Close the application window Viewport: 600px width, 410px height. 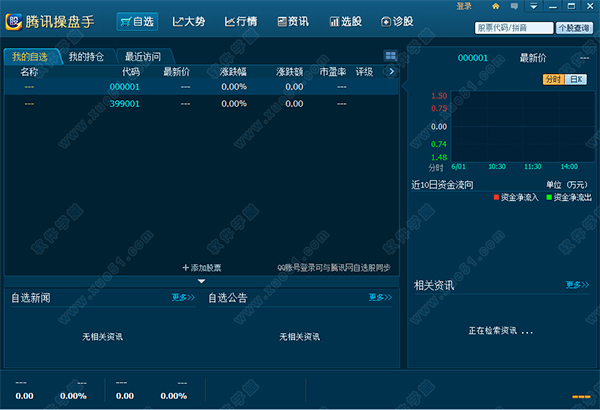point(590,6)
